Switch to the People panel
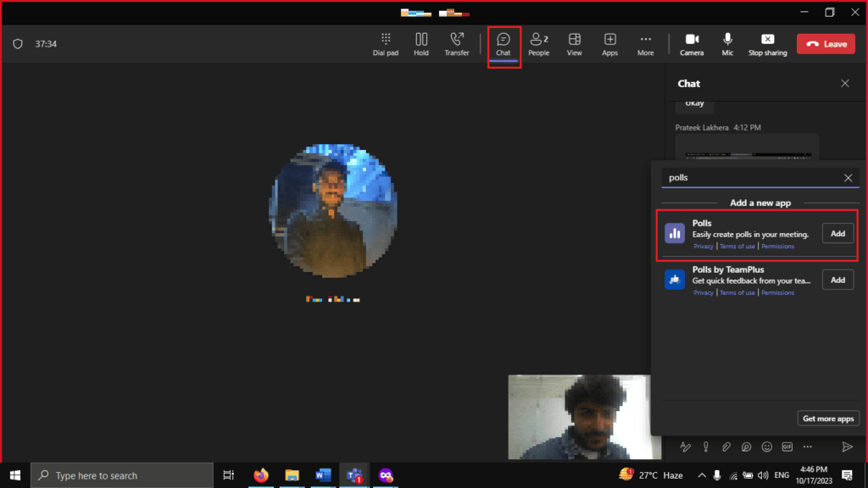The width and height of the screenshot is (868, 488). coord(538,43)
